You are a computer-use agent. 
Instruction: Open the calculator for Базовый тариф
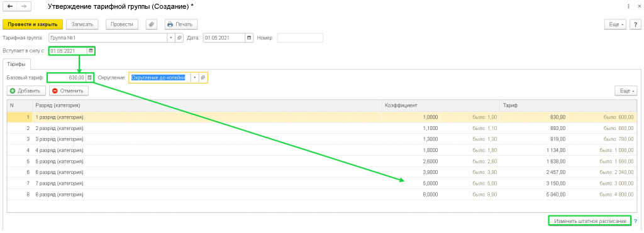point(89,77)
